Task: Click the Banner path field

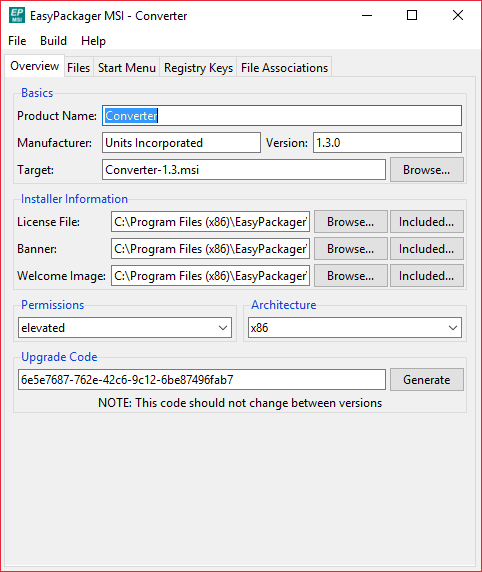Action: click(210, 249)
